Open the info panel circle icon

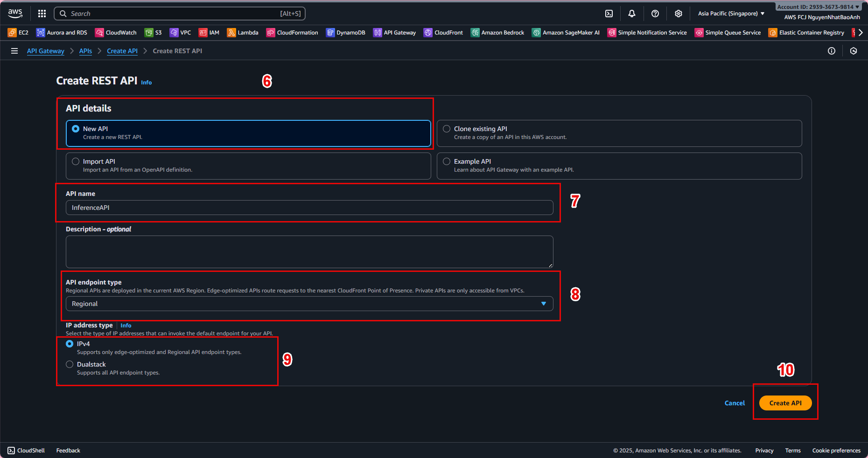pos(832,51)
